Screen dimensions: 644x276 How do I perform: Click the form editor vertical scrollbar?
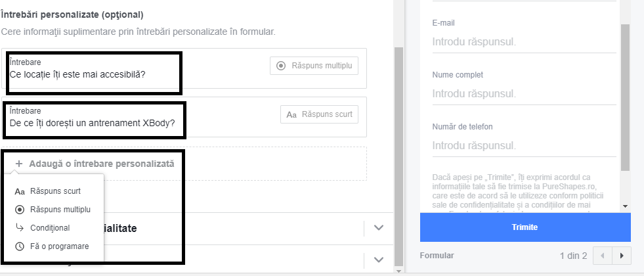tap(399, 151)
